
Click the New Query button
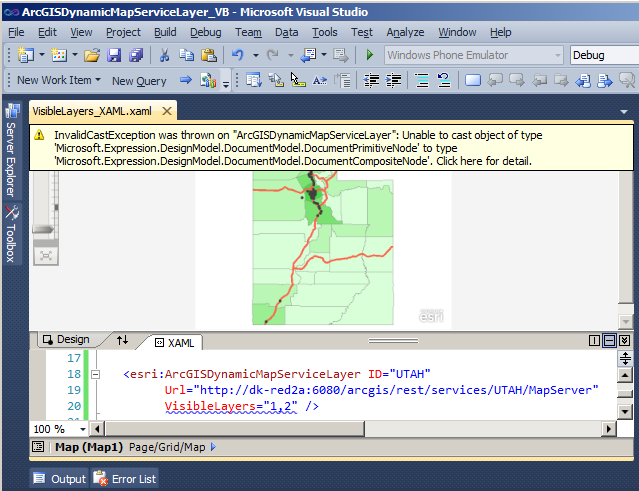139,81
